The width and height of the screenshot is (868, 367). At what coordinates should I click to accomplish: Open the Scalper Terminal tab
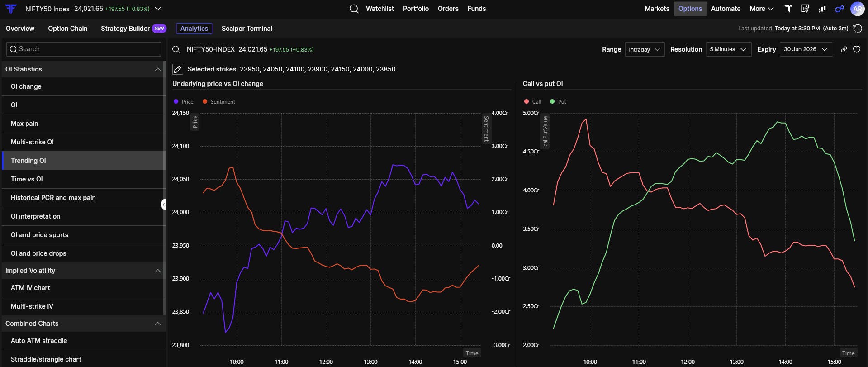pos(247,29)
